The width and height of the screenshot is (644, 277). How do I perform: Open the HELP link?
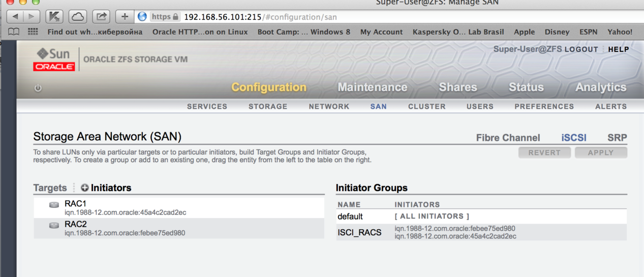pos(618,49)
